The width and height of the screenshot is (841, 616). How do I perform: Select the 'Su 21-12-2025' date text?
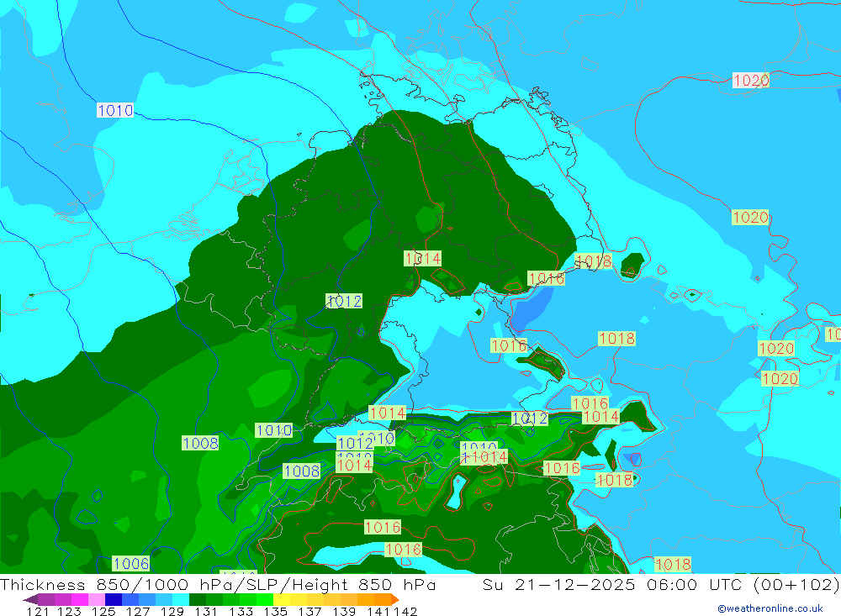coord(558,584)
